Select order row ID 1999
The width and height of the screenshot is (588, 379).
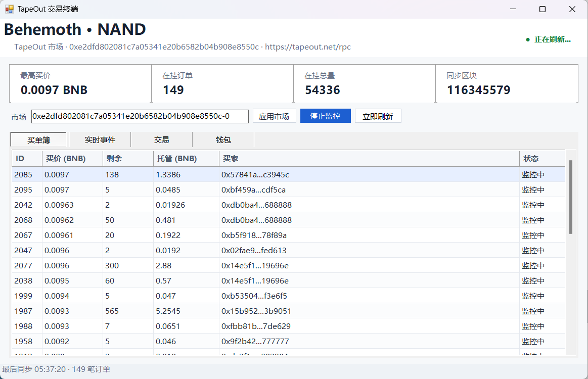[288, 296]
